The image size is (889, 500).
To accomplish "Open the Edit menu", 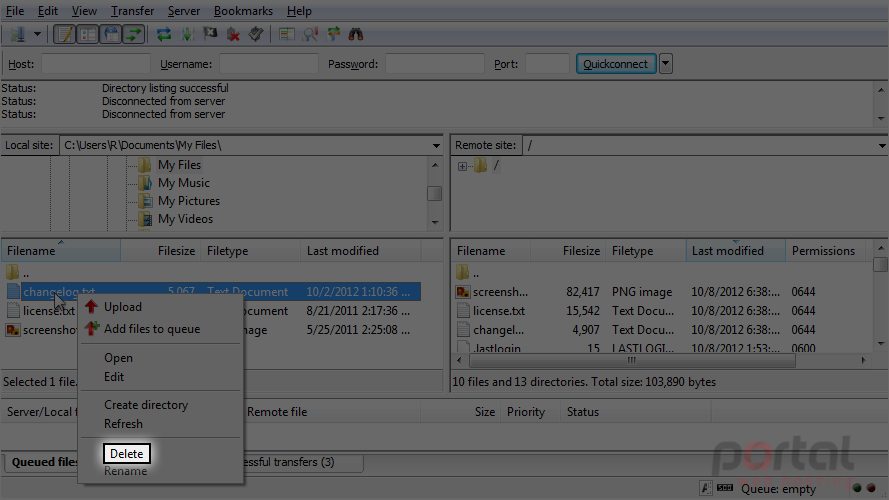I will [x=48, y=11].
